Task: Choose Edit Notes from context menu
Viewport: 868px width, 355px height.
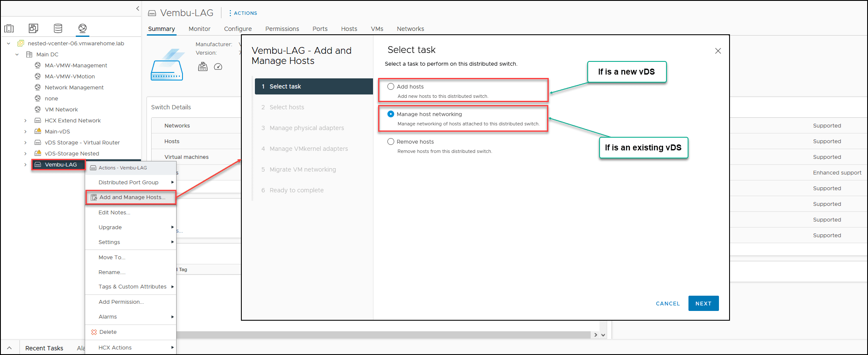Action: (131, 212)
